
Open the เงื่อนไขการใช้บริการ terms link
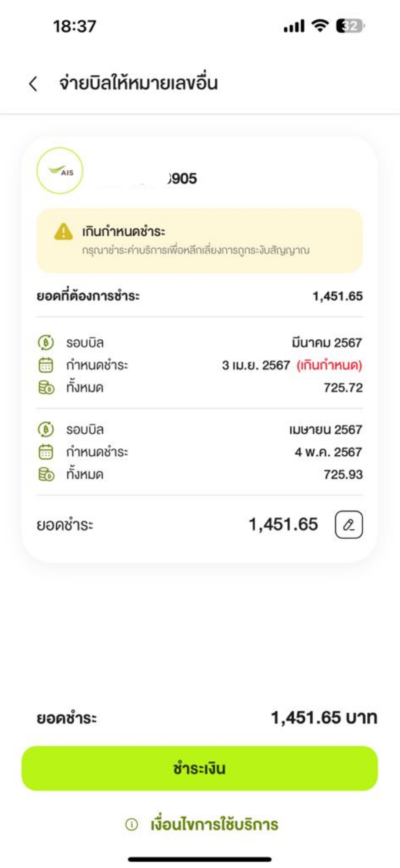coord(214,825)
